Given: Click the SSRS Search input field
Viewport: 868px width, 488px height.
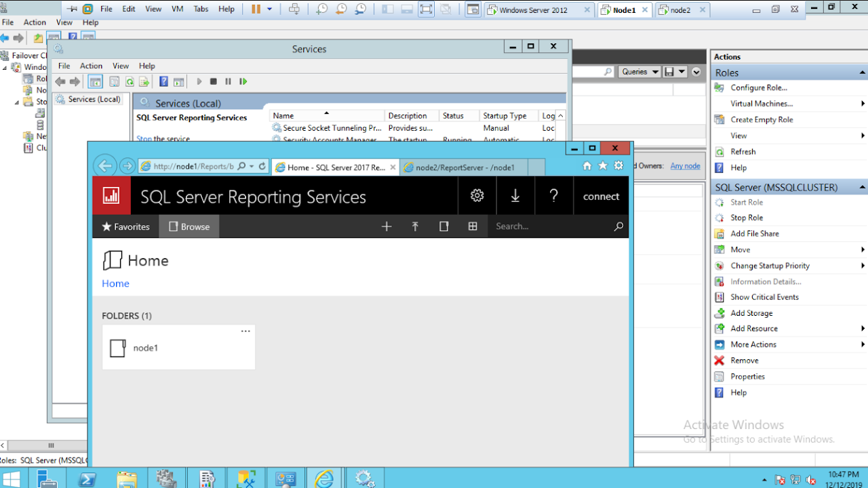Looking at the screenshot, I should pos(551,226).
